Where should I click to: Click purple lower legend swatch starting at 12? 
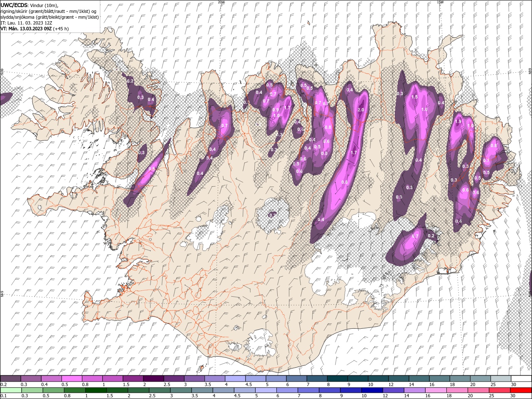click(393, 390)
